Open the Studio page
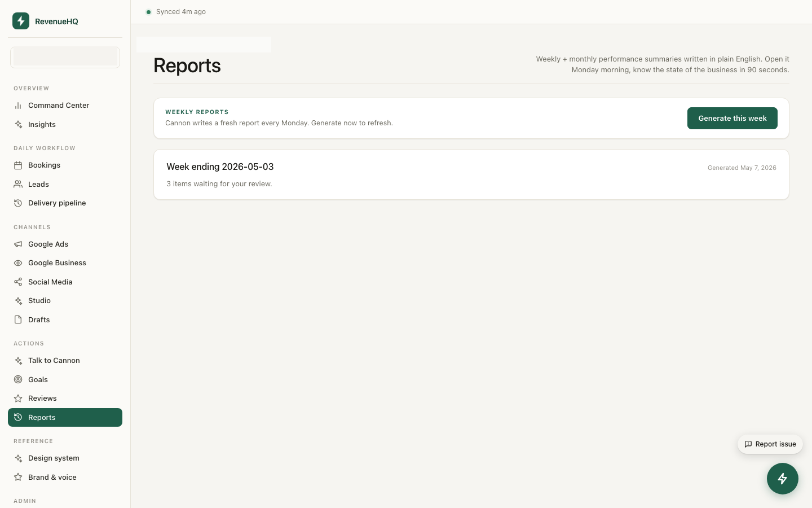Screen dimensions: 812x508 (65, 301)
